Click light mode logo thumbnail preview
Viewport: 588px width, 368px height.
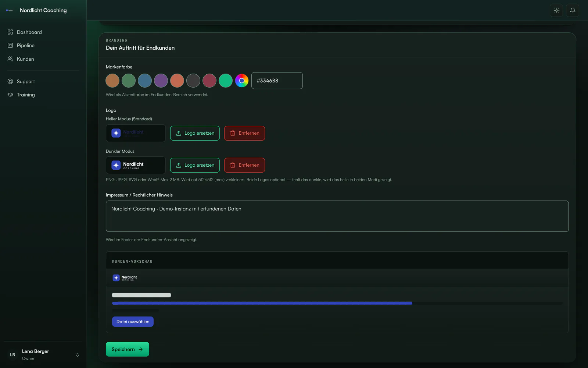coord(136,133)
